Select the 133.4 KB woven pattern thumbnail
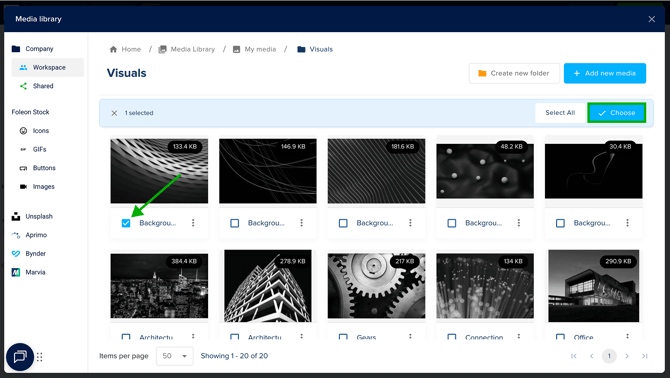Viewport: 670px width, 378px height. click(159, 171)
